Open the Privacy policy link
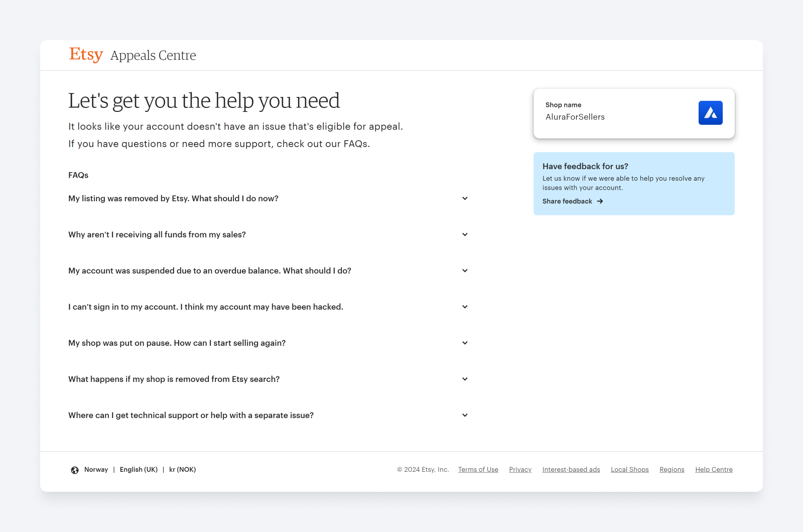 click(x=520, y=469)
